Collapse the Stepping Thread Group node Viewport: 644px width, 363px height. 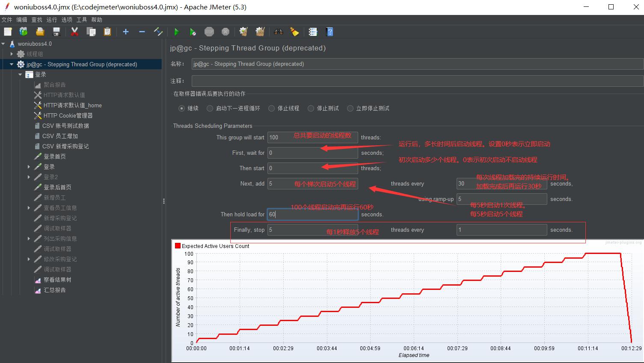[12, 64]
